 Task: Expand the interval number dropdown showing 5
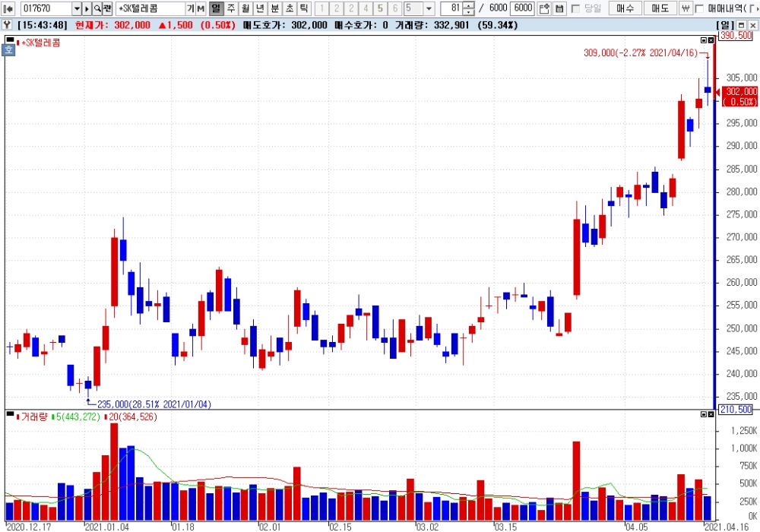tap(429, 8)
